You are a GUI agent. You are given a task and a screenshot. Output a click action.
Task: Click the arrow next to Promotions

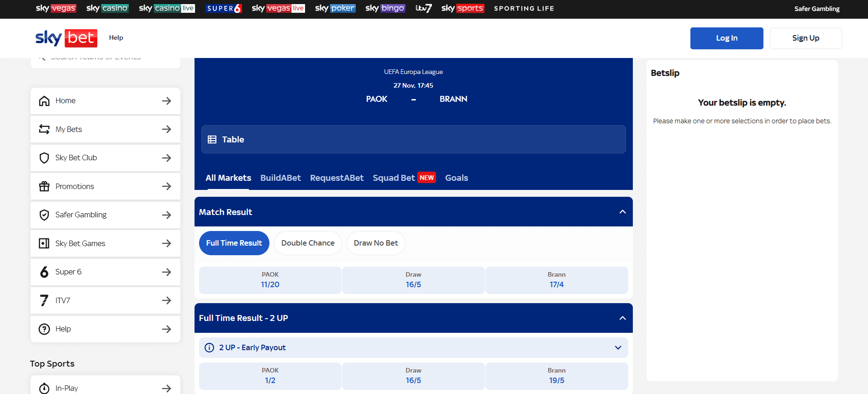pyautogui.click(x=167, y=186)
